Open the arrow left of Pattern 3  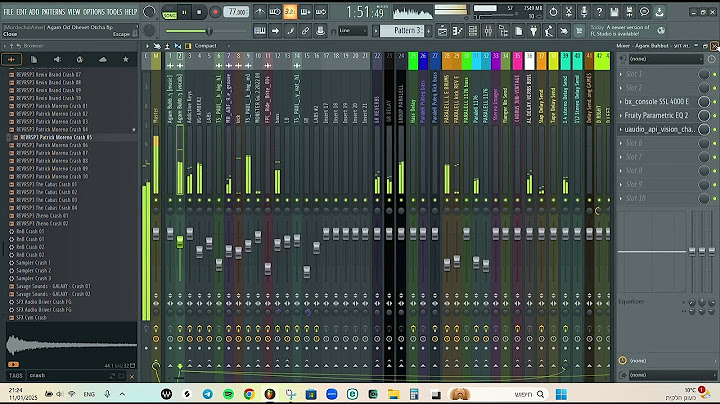(x=376, y=31)
